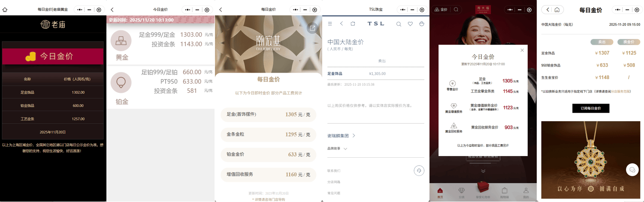Screen dimensions: 644x202
Task: Tap the 生生金宝价 ¥1148 value
Action: coord(602,77)
